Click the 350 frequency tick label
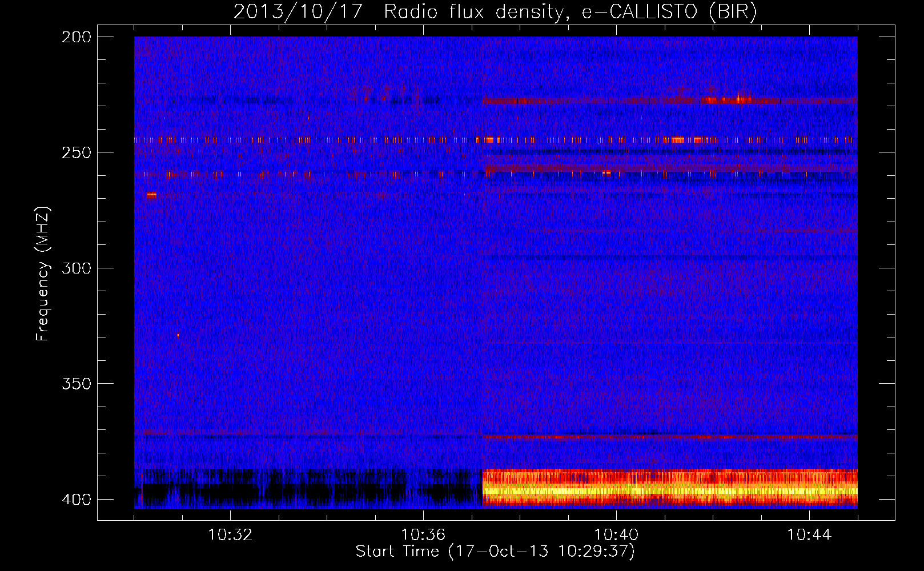Image resolution: width=924 pixels, height=571 pixels. click(x=77, y=384)
